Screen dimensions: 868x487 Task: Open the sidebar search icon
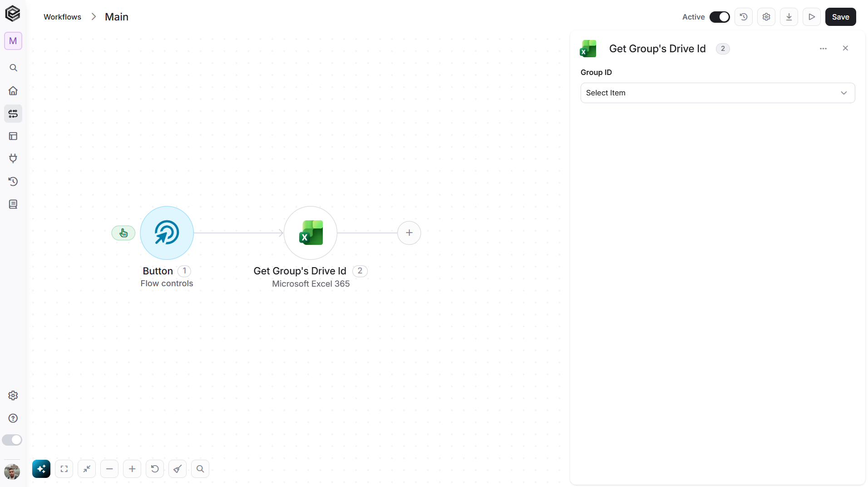[13, 68]
